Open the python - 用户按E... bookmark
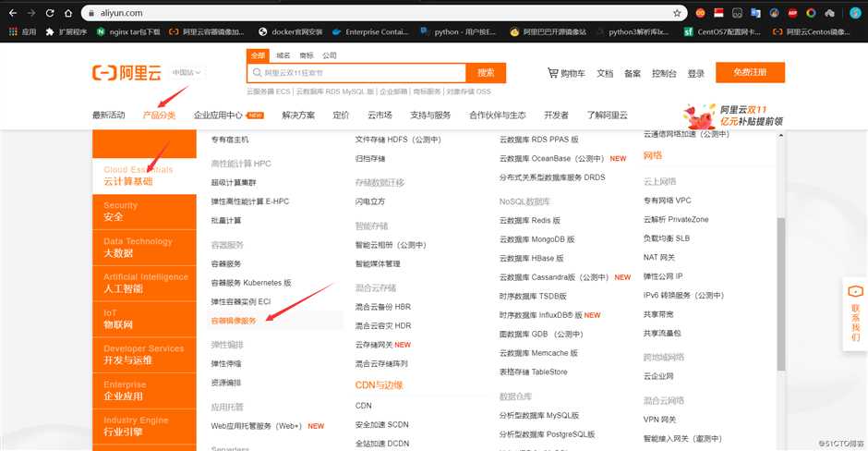 [x=458, y=32]
